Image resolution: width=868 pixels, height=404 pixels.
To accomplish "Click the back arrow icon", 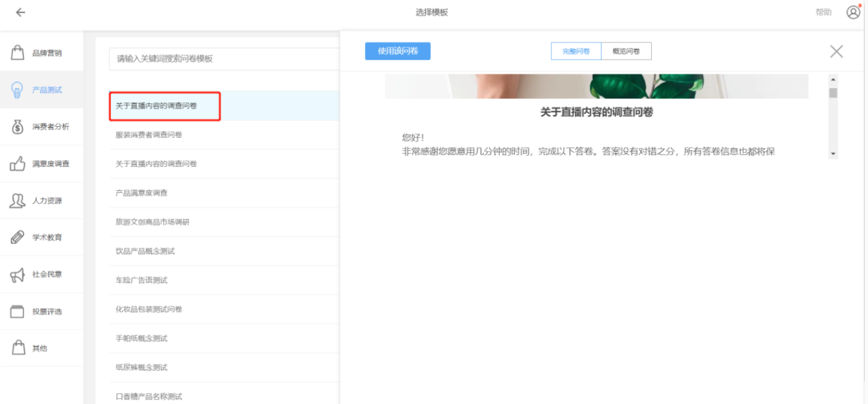I will pos(20,12).
